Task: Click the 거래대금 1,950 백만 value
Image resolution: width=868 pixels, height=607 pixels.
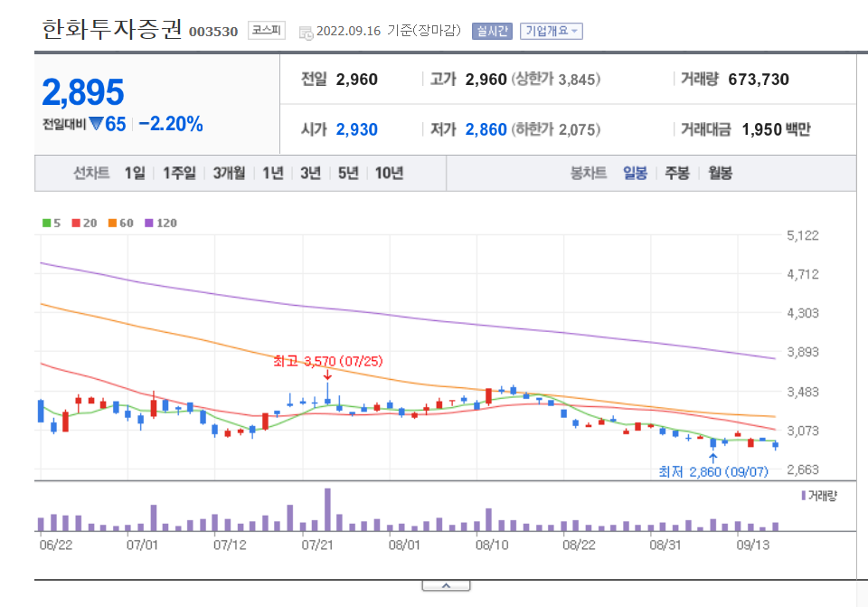Action: tap(776, 129)
